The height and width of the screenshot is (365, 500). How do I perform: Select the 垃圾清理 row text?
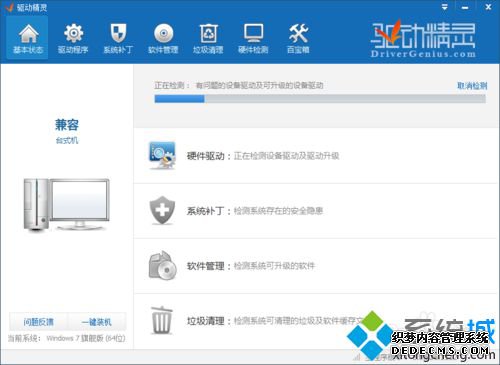[275, 321]
